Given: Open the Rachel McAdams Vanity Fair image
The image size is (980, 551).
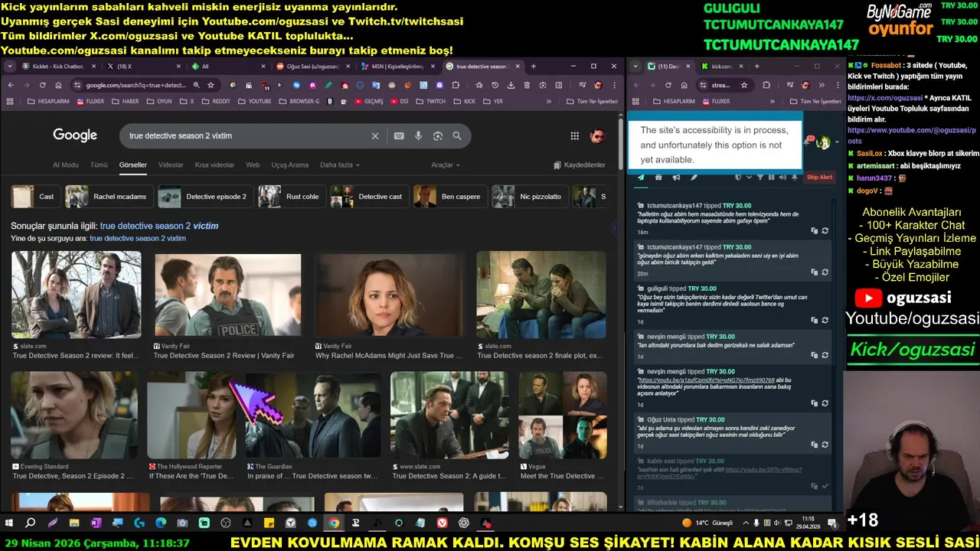Looking at the screenshot, I should point(389,296).
